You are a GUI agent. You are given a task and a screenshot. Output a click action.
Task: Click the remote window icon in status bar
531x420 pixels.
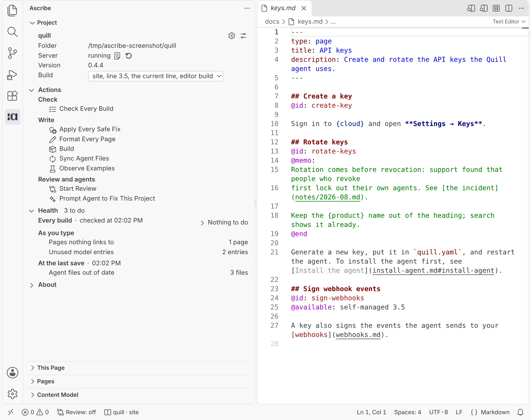click(x=11, y=412)
